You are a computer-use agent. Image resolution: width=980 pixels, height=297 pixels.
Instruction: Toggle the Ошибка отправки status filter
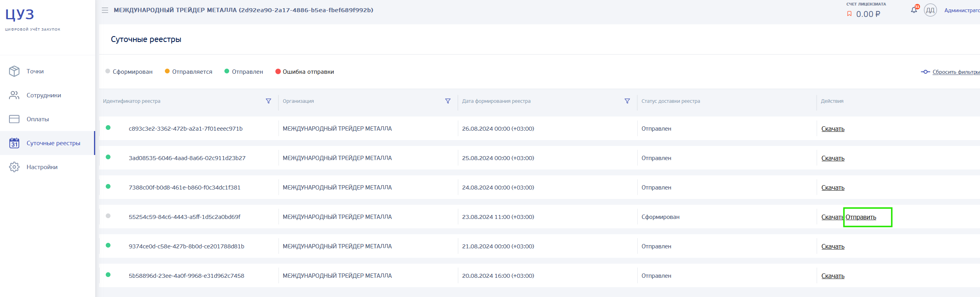(305, 71)
